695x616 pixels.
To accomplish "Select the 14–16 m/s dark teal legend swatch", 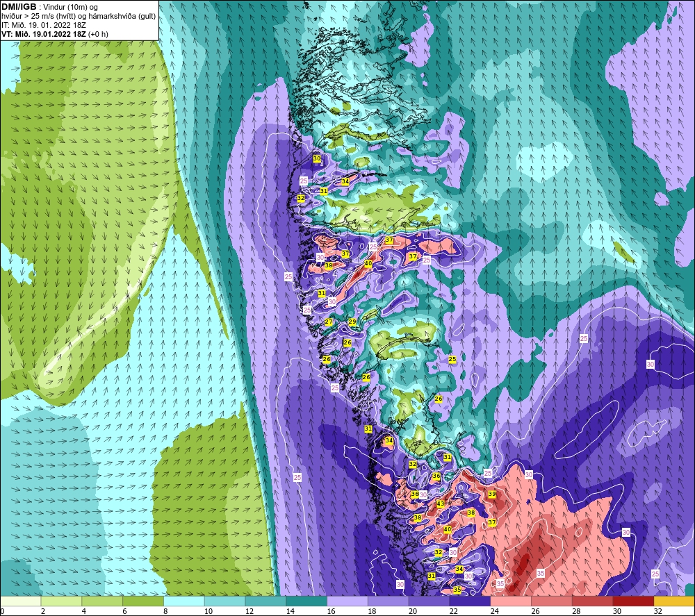I will [x=306, y=601].
